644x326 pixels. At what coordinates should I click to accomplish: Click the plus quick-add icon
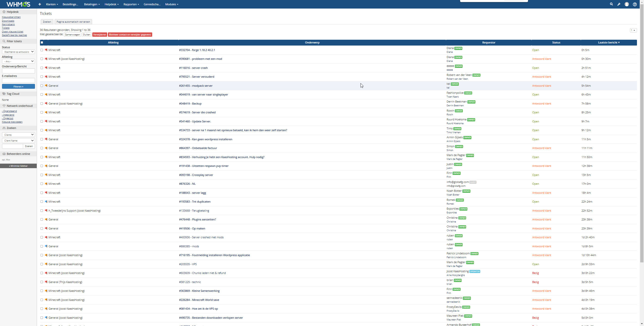pos(39,4)
